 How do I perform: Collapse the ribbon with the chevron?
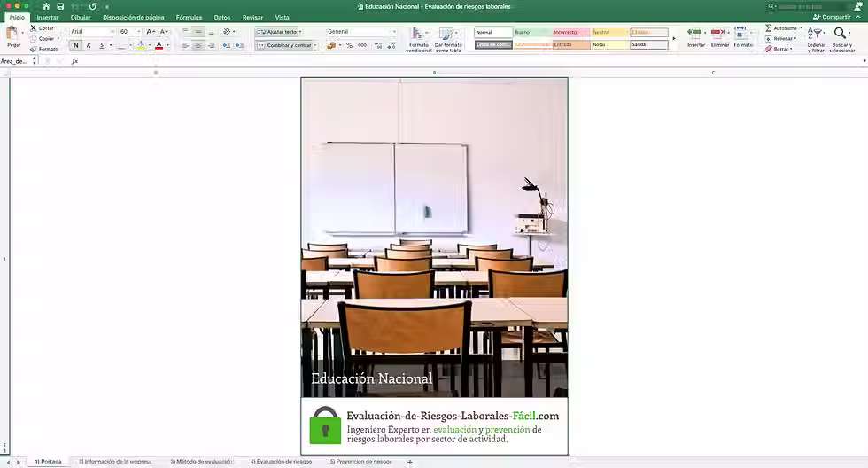click(x=858, y=17)
